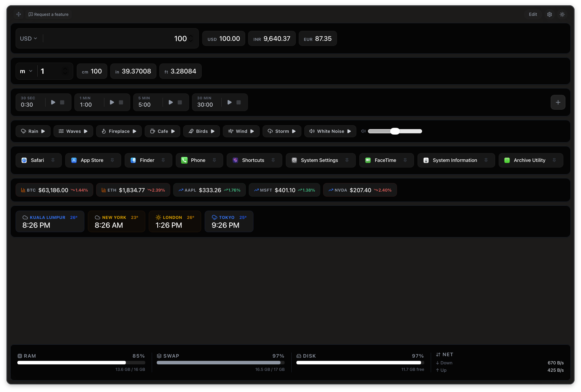Open the BTC price ticker
Image resolution: width=581 pixels, height=392 pixels.
pos(54,190)
